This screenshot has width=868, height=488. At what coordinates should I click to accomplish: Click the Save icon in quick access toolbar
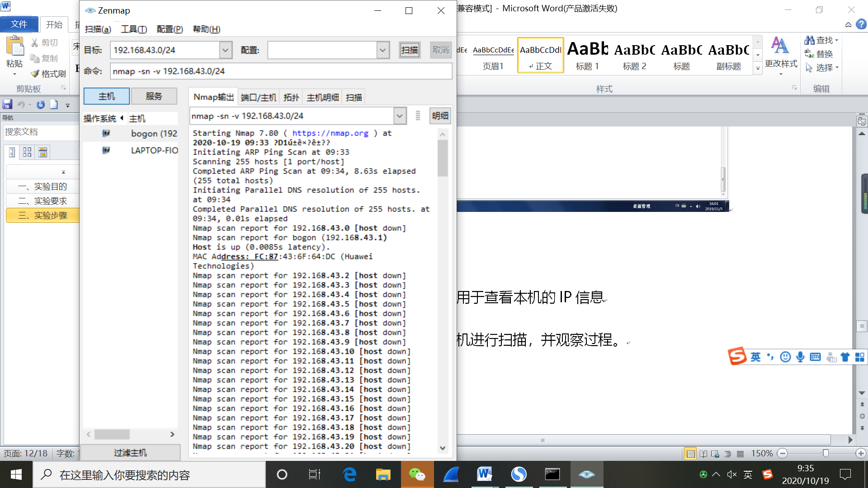(7, 104)
